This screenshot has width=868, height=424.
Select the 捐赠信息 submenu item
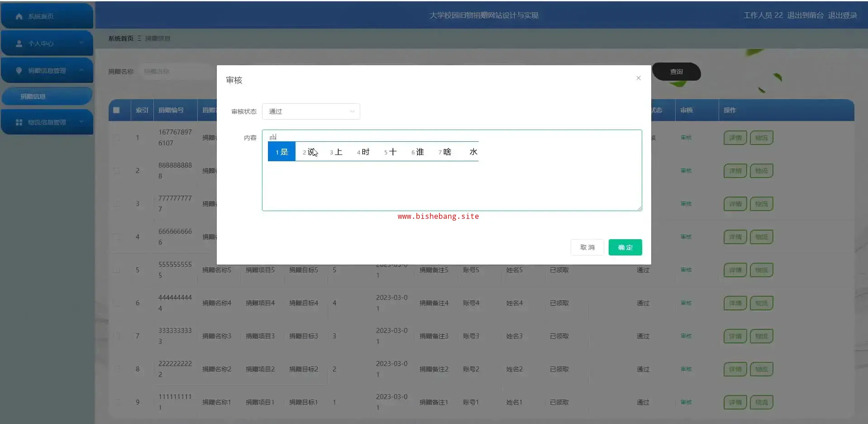pos(47,96)
